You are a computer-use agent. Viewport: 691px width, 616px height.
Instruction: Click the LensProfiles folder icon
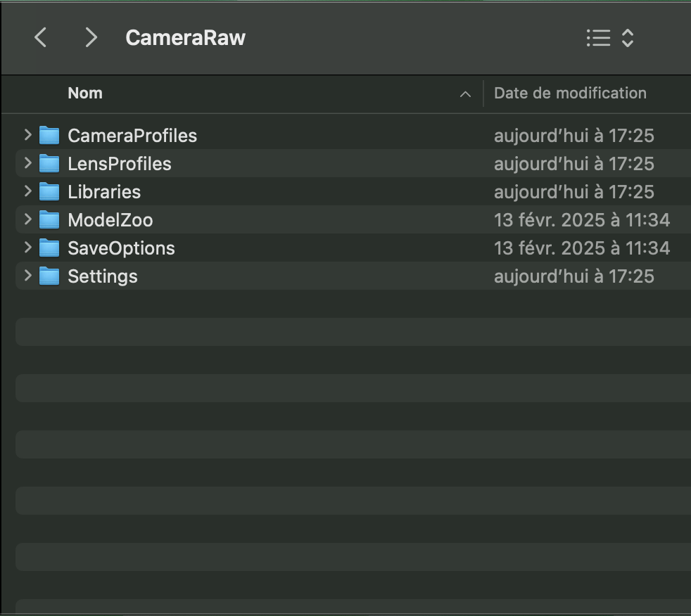[x=49, y=163]
